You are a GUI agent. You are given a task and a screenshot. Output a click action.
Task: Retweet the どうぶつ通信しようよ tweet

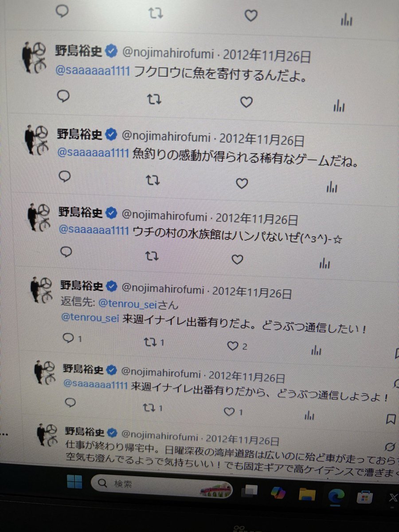click(154, 407)
